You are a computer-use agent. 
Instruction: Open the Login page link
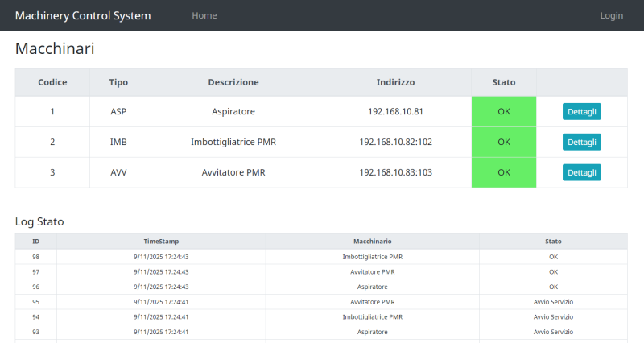pyautogui.click(x=611, y=15)
